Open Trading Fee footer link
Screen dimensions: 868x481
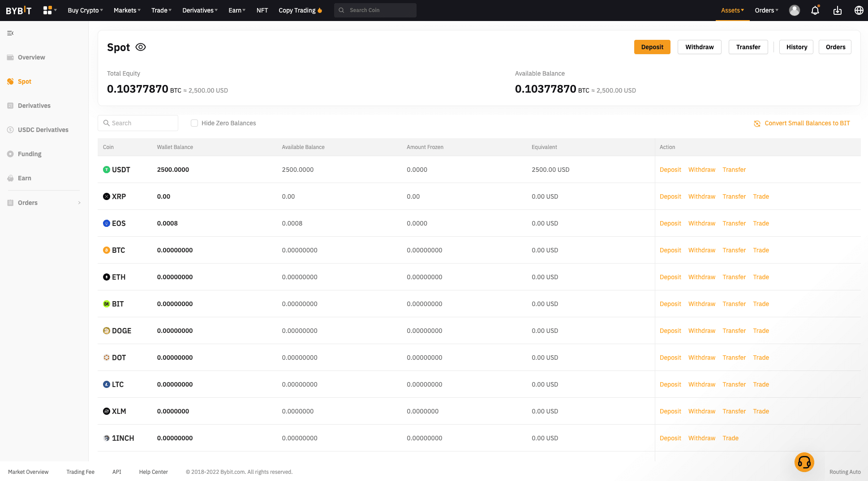click(81, 472)
